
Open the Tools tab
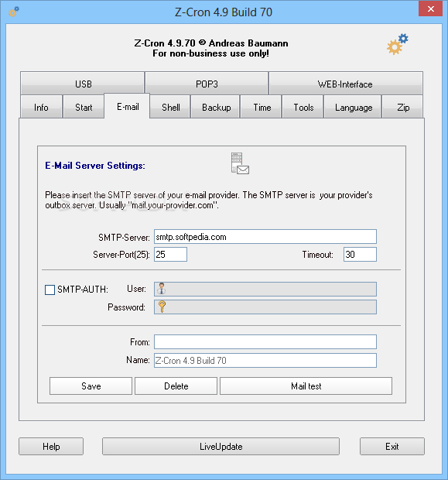pyautogui.click(x=303, y=107)
